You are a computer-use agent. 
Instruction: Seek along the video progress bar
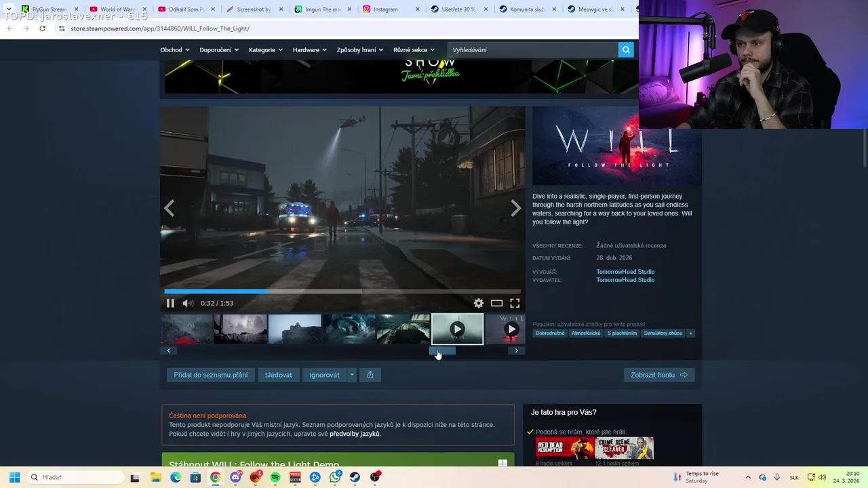click(342, 291)
